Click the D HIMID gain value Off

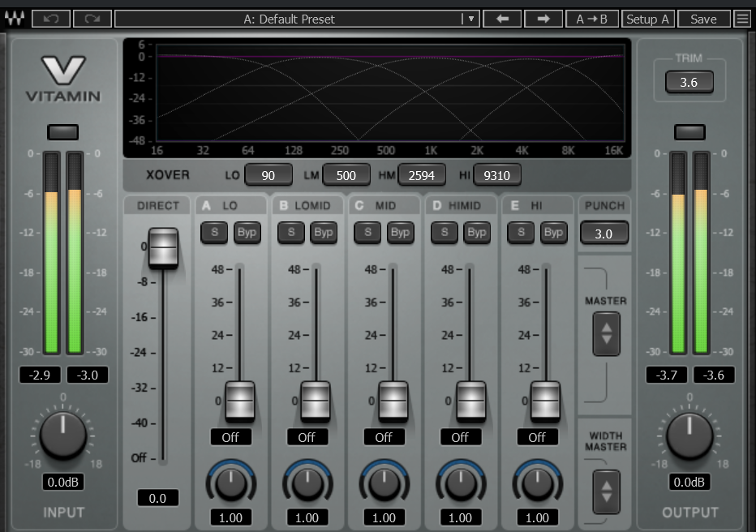click(460, 437)
